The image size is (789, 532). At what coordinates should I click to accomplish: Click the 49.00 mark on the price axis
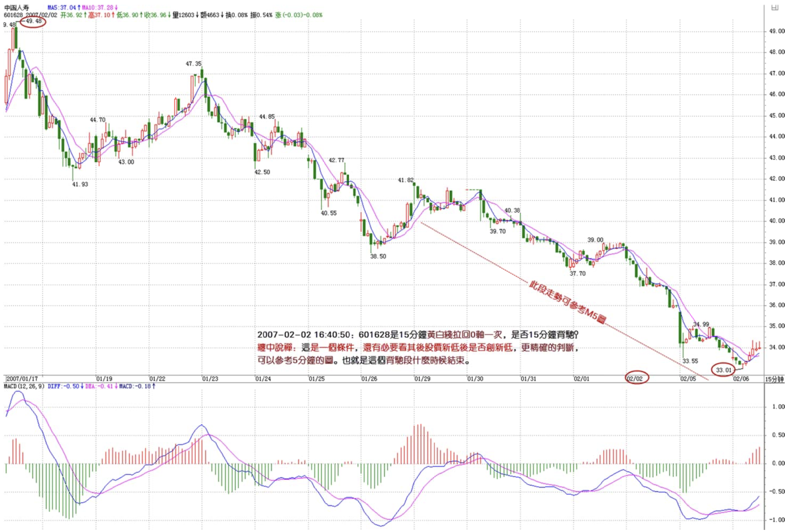tap(777, 31)
